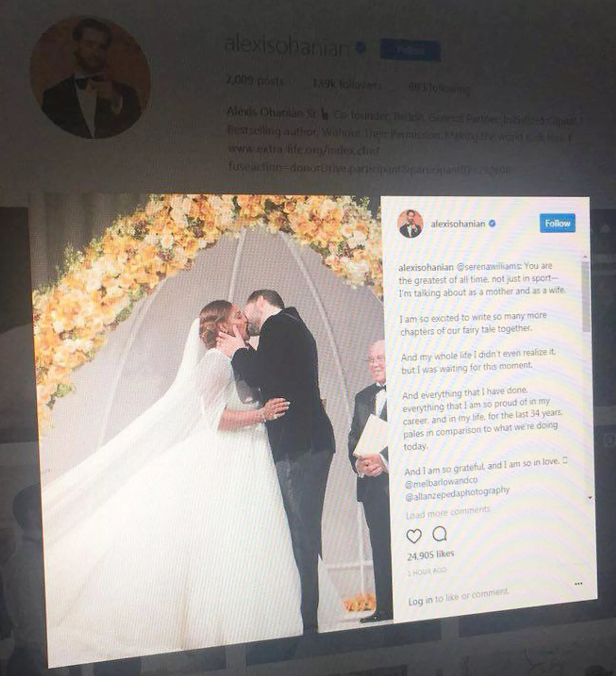Click the heart like icon
The height and width of the screenshot is (676, 616).
(414, 536)
